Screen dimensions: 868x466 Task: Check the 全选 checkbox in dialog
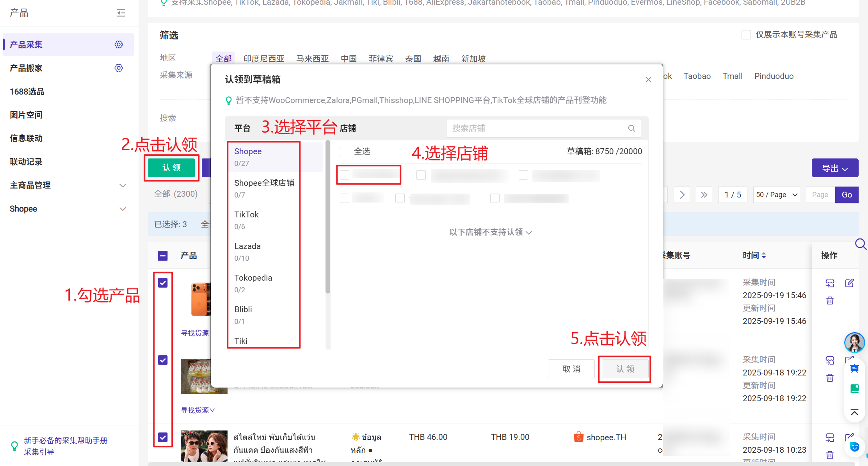coord(345,151)
